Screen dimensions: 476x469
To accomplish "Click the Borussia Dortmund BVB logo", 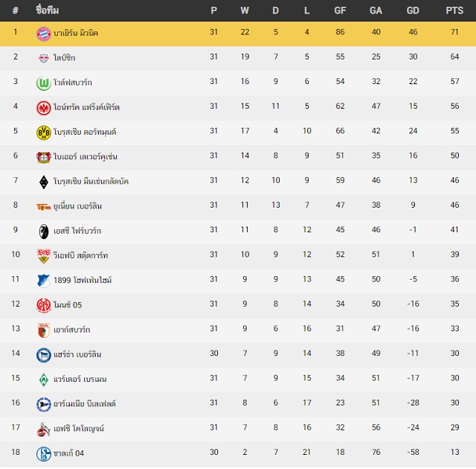I will click(x=44, y=133).
